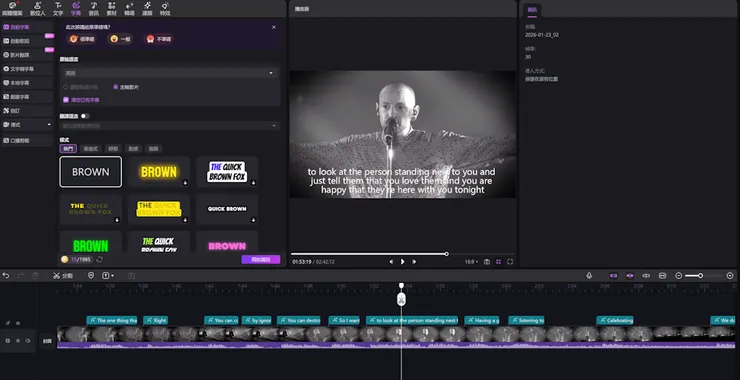Toggle the translation language switch
Screen dimensions: 740x380
[x=85, y=116]
